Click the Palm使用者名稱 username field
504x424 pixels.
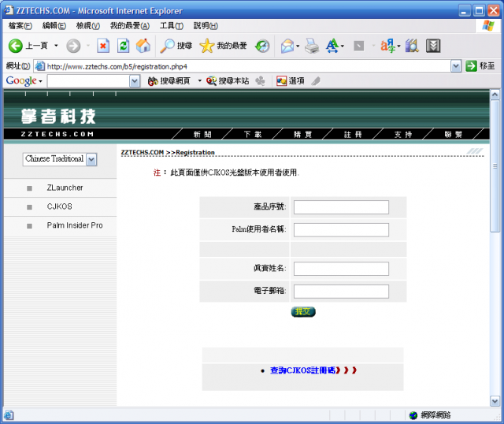(x=341, y=230)
